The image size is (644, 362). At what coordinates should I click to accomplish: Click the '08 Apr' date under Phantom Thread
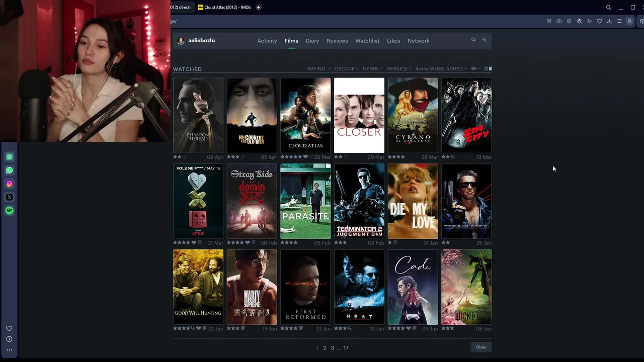[x=215, y=157]
